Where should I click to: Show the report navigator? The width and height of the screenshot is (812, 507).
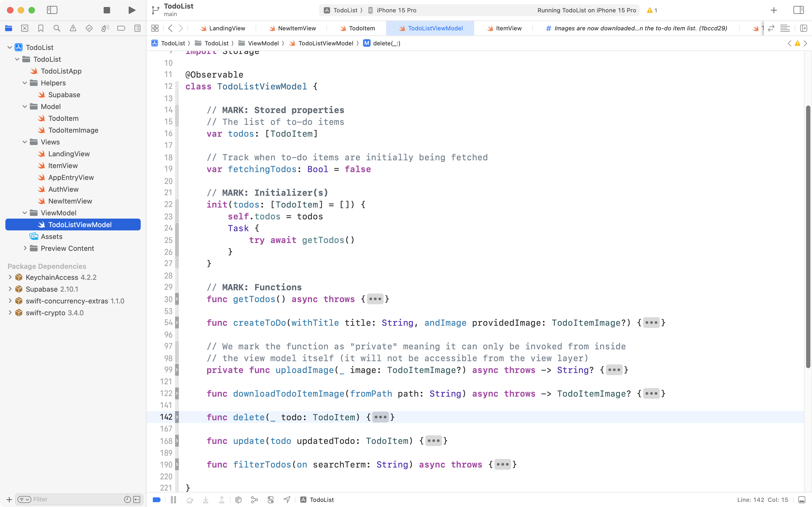point(137,28)
